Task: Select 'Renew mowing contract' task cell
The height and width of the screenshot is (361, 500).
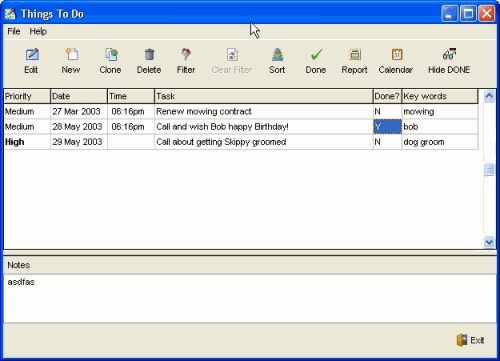Action: pos(264,111)
